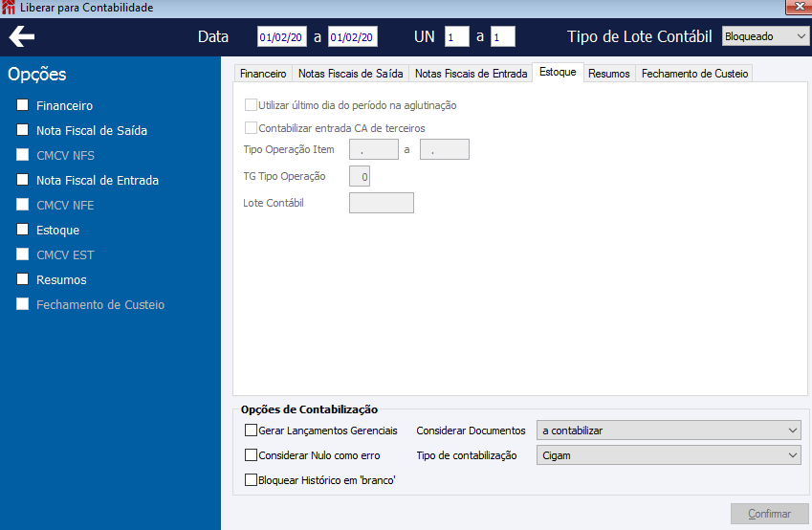Close the Liberar para Contabilidade window

tap(799, 7)
